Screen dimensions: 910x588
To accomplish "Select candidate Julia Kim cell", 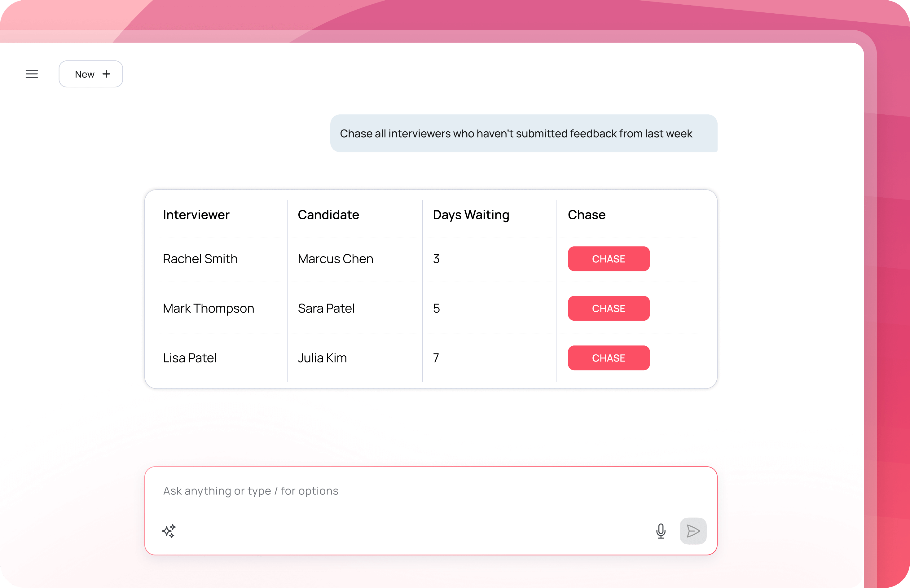I will click(322, 358).
